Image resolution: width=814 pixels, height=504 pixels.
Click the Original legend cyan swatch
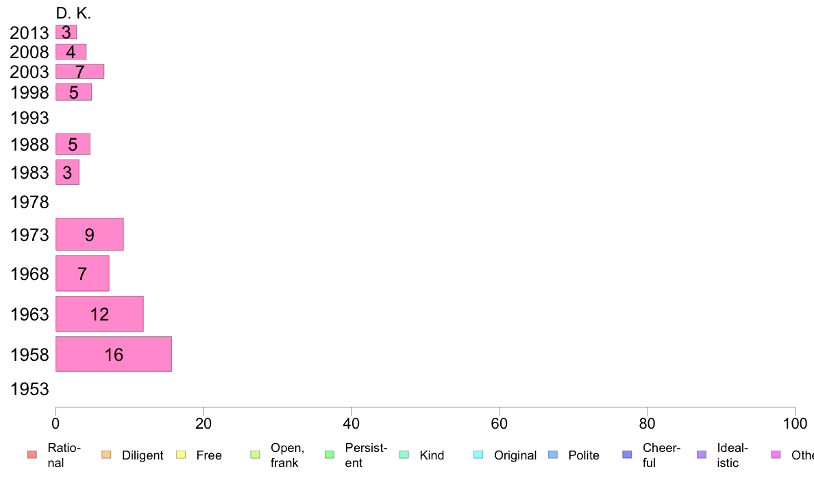[x=478, y=455]
